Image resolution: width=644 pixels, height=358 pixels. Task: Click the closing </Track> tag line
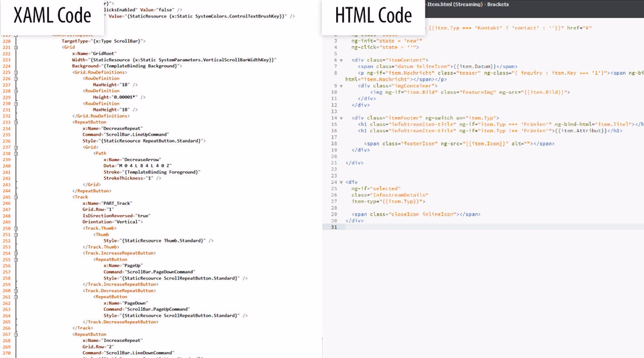click(83, 328)
